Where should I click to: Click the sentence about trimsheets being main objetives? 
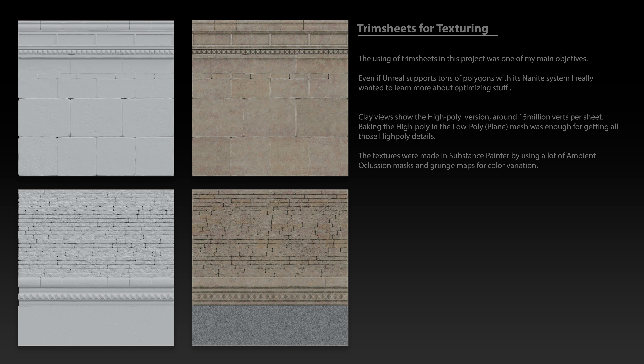tap(473, 59)
